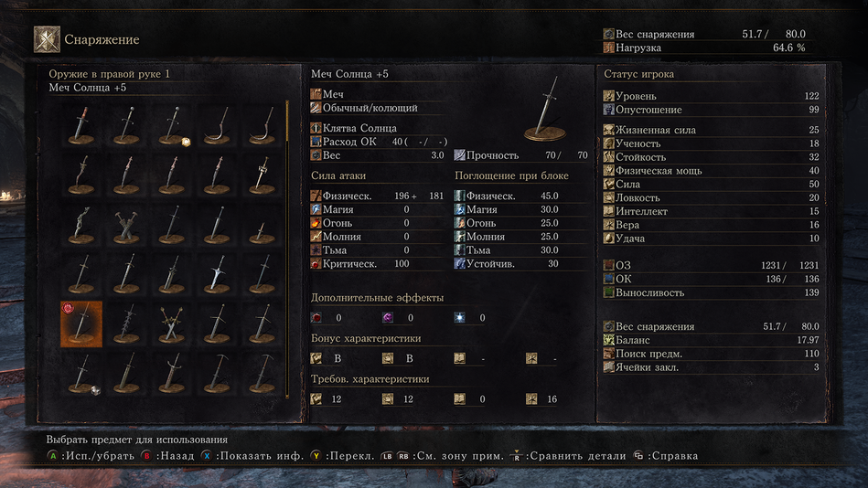Select the spiked barbed sword icon
The width and height of the screenshot is (868, 488).
click(126, 324)
